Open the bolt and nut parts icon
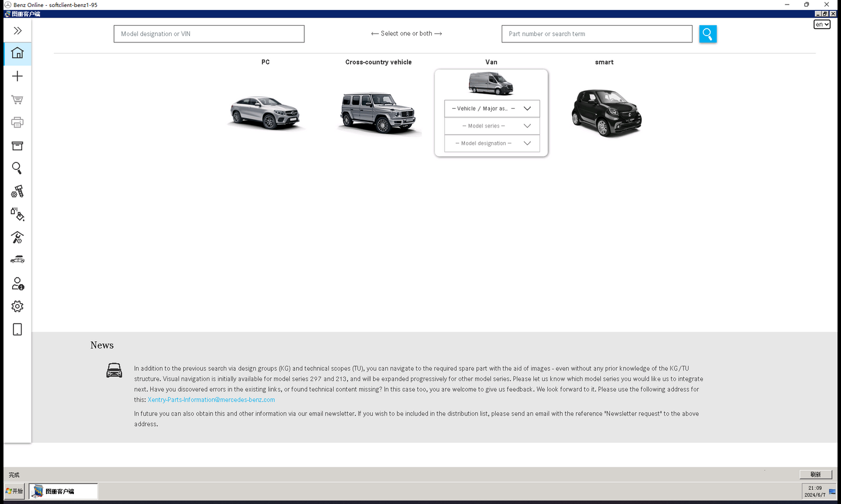This screenshot has width=841, height=504. tap(17, 191)
